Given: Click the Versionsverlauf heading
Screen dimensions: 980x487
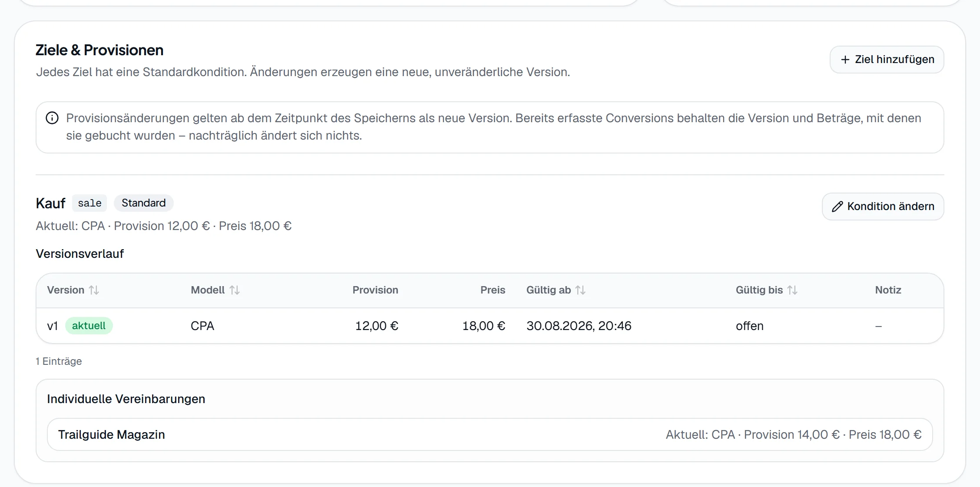Looking at the screenshot, I should coord(80,254).
